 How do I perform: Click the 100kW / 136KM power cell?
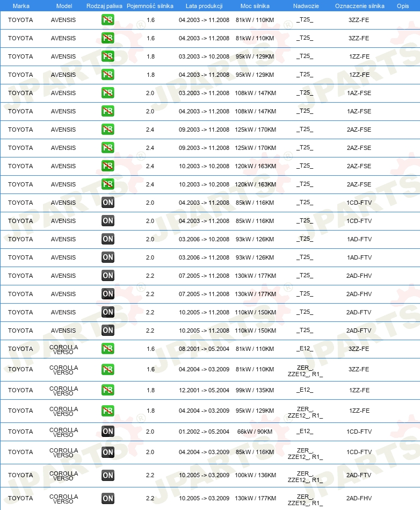[256, 475]
